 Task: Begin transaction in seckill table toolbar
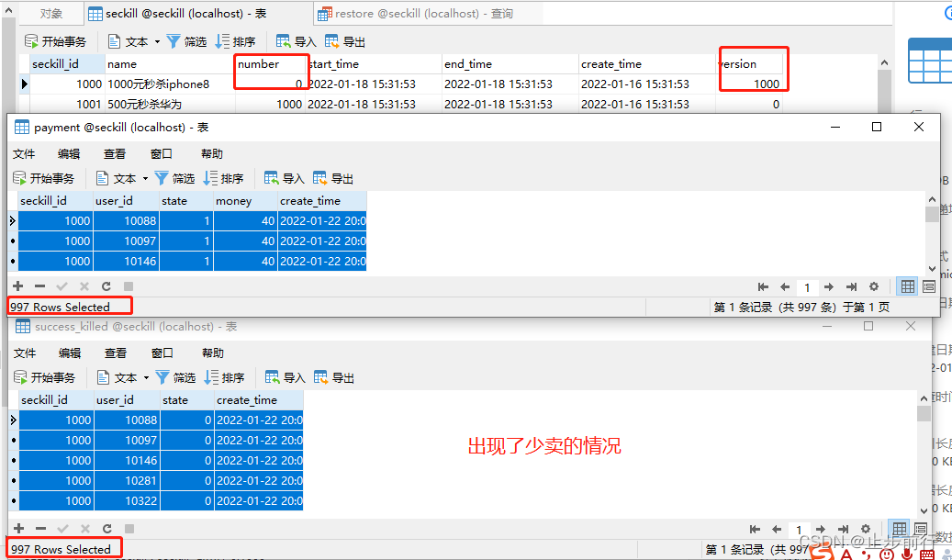55,41
